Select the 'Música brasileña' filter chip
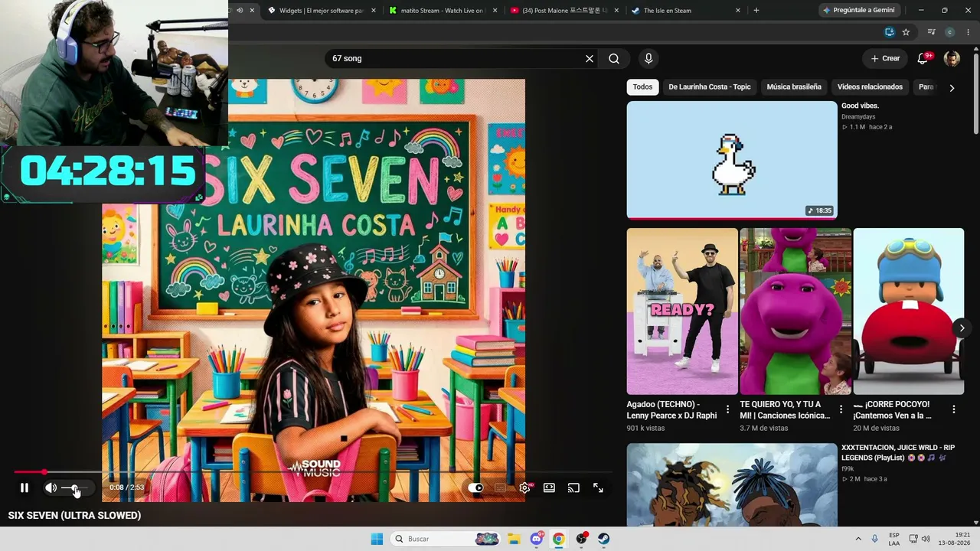 click(794, 86)
